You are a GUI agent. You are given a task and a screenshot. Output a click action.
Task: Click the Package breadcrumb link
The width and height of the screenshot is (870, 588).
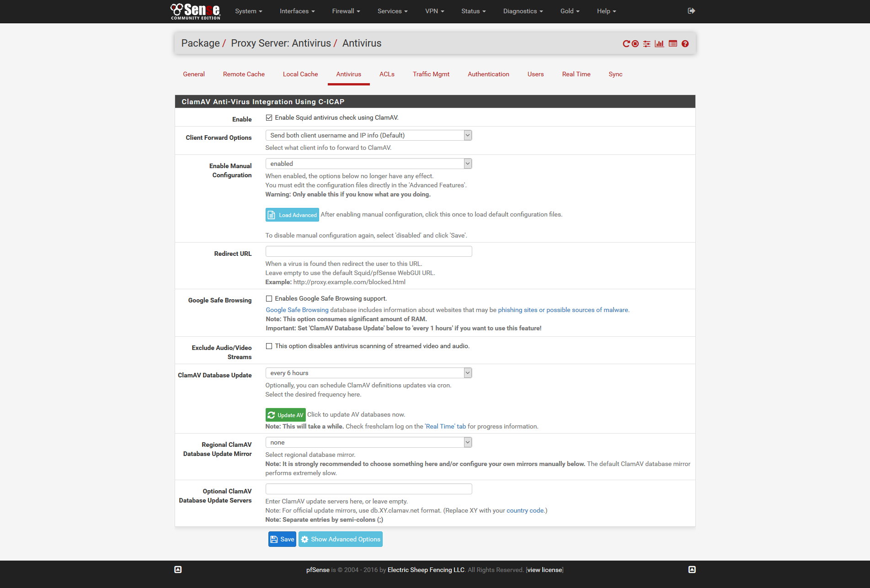click(200, 43)
